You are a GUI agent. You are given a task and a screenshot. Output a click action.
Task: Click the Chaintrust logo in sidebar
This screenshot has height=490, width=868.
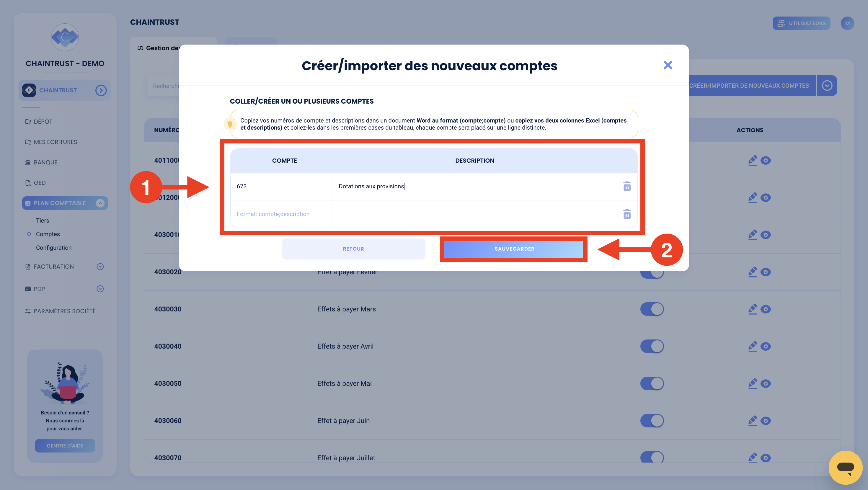pos(65,37)
